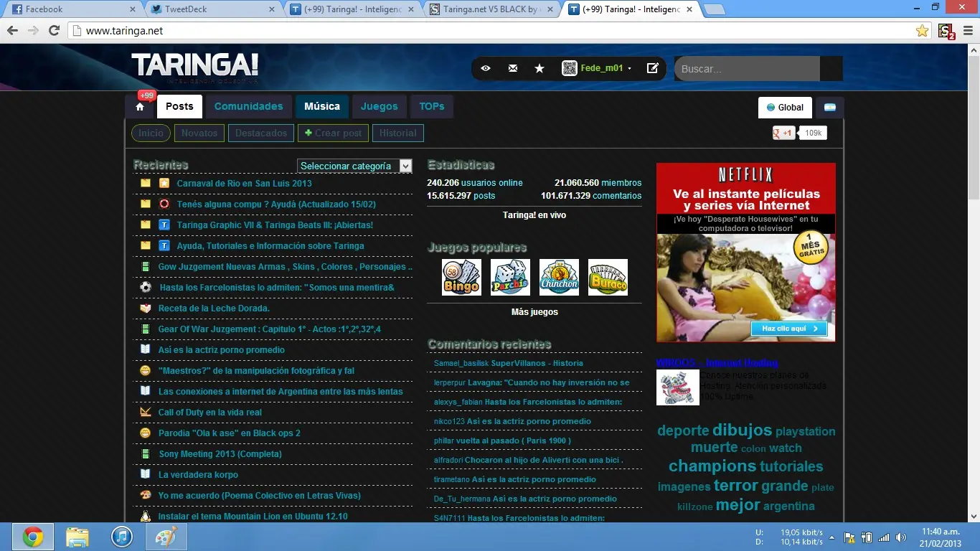Open the Parchís game icon
The image size is (980, 551).
510,277
